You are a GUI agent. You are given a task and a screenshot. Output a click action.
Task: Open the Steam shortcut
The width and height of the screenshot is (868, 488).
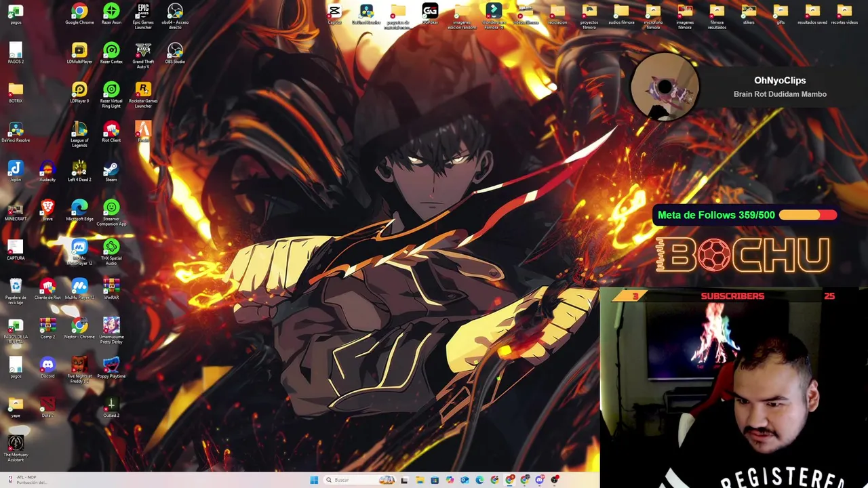111,171
